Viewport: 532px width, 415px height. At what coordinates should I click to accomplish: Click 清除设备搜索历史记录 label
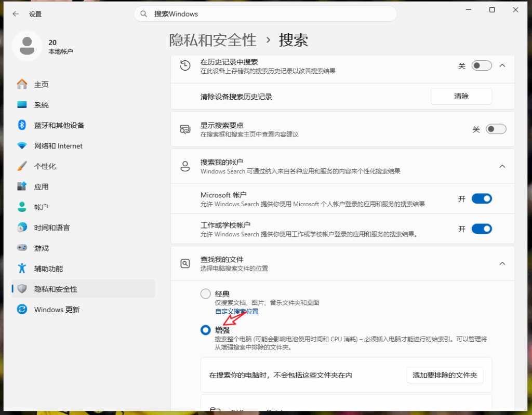(x=236, y=97)
